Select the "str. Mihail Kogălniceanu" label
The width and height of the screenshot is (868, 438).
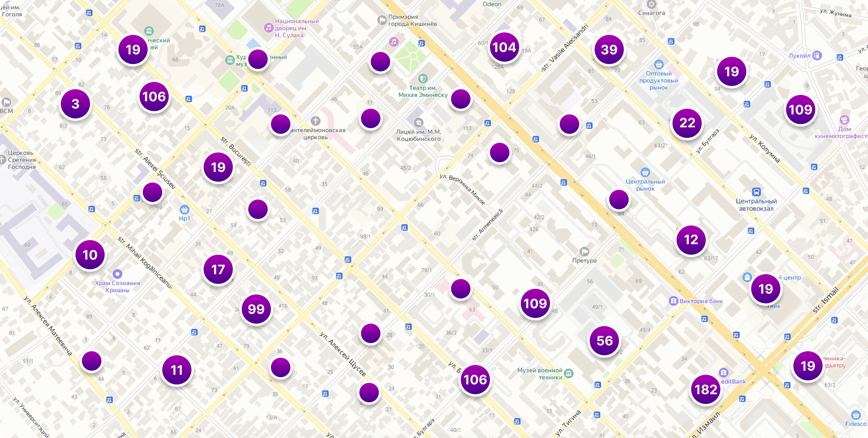point(145,262)
